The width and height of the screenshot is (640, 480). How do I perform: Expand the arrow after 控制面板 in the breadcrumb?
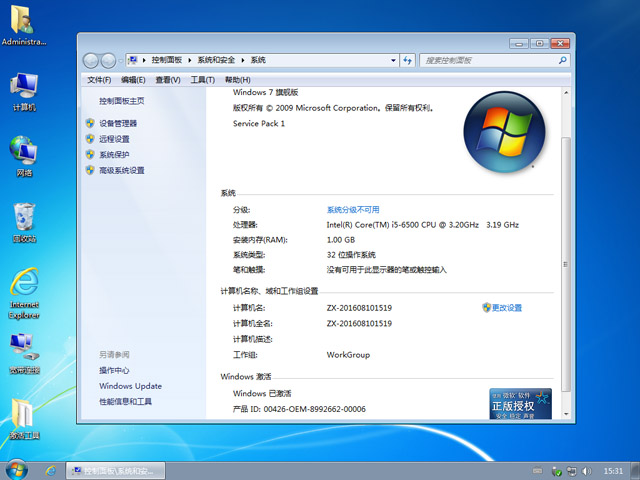(190, 60)
